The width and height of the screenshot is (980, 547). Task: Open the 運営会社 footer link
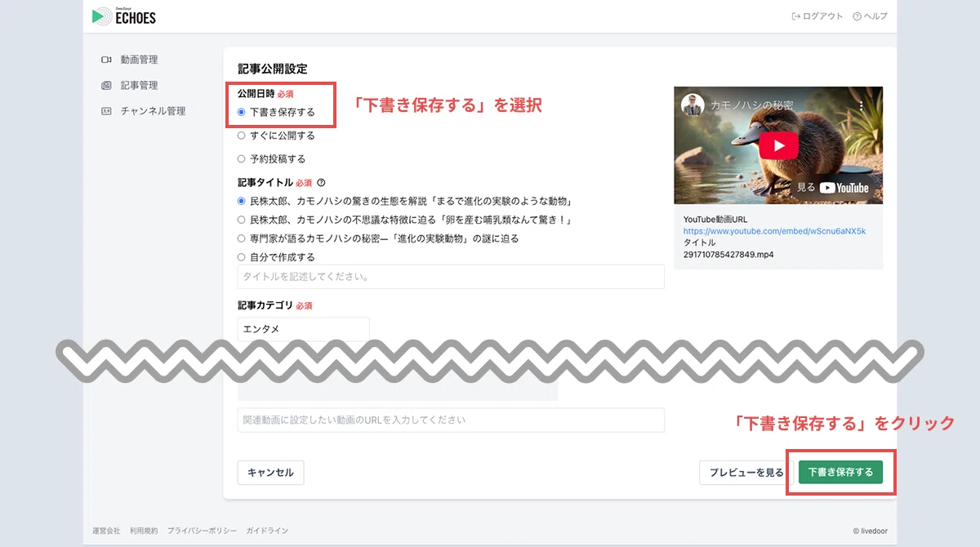click(106, 531)
